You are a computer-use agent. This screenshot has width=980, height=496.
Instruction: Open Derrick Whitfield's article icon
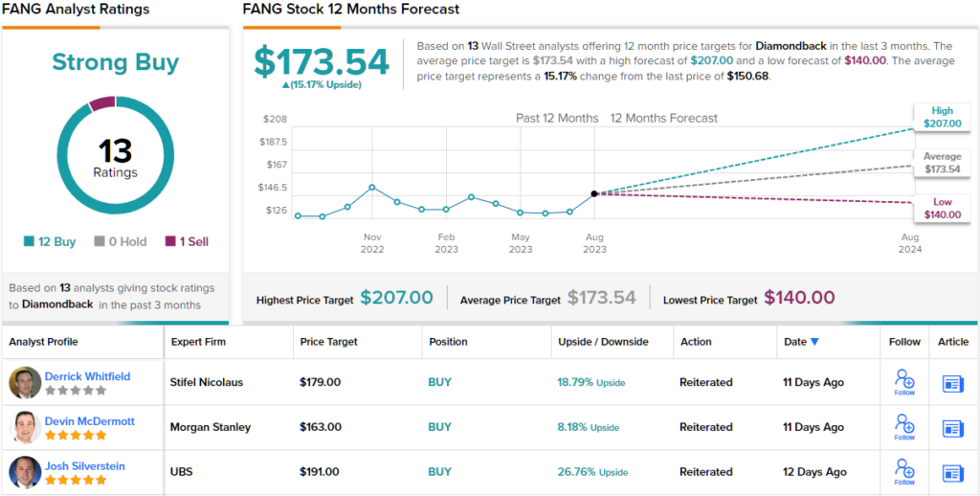coord(953,383)
